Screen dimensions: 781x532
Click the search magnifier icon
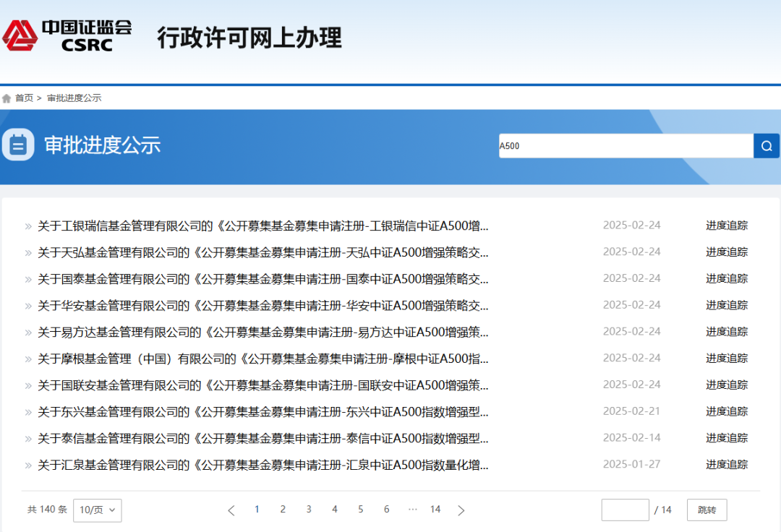[766, 145]
